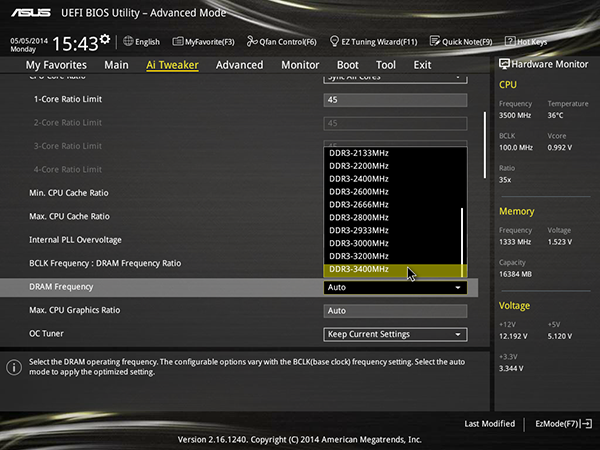600x450 pixels.
Task: Open Qfan Control(F6)
Action: 282,41
